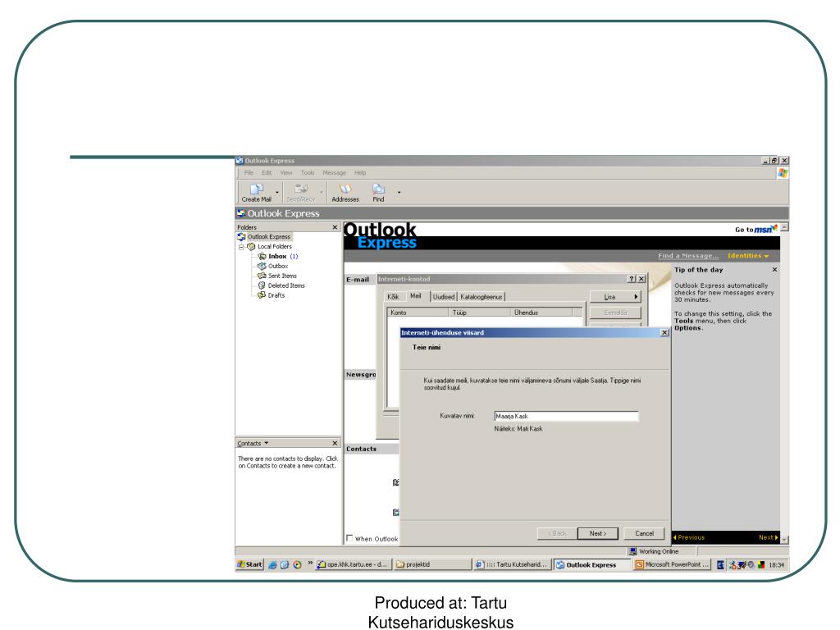Select the Outlook Express root in Folders tree

tap(264, 236)
